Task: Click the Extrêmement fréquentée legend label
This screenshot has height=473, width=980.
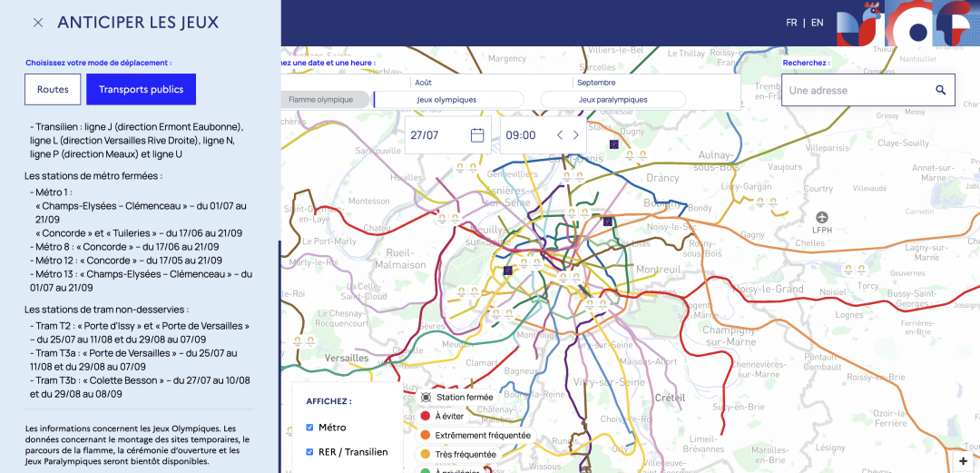Action: (483, 435)
